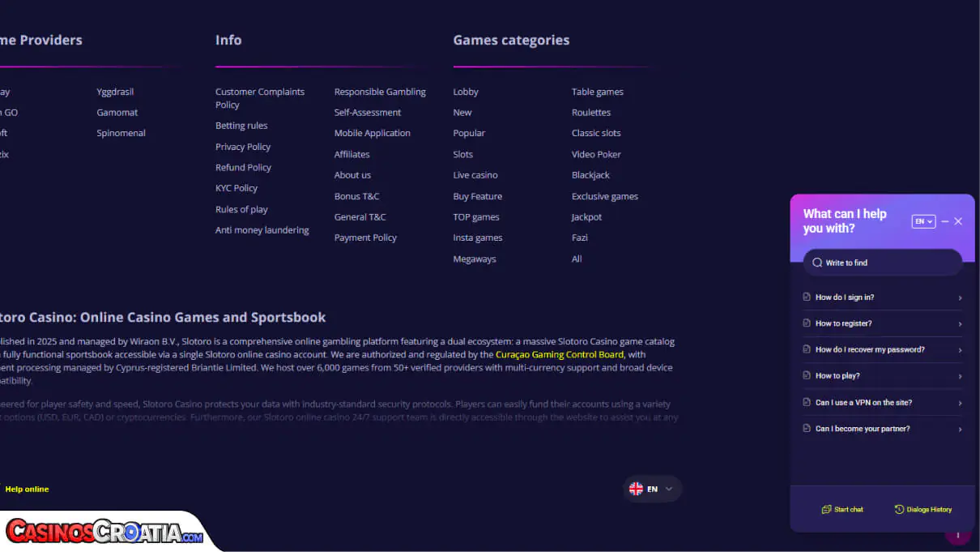Screen dimensions: 980x552
Task: Go to Live casino category
Action: pos(475,175)
